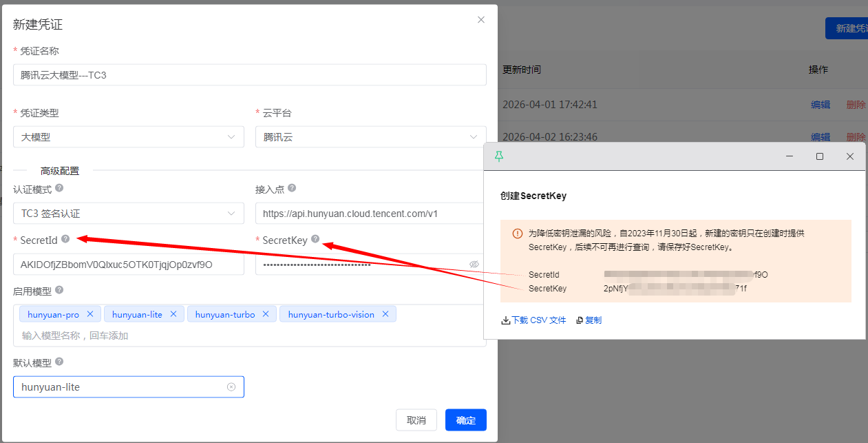Maximize the 创建SecretKey window

820,157
